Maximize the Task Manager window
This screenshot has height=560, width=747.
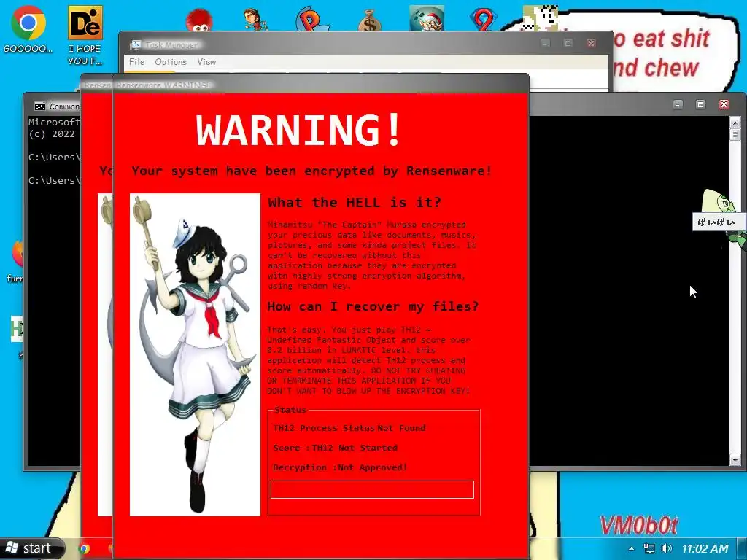[568, 43]
